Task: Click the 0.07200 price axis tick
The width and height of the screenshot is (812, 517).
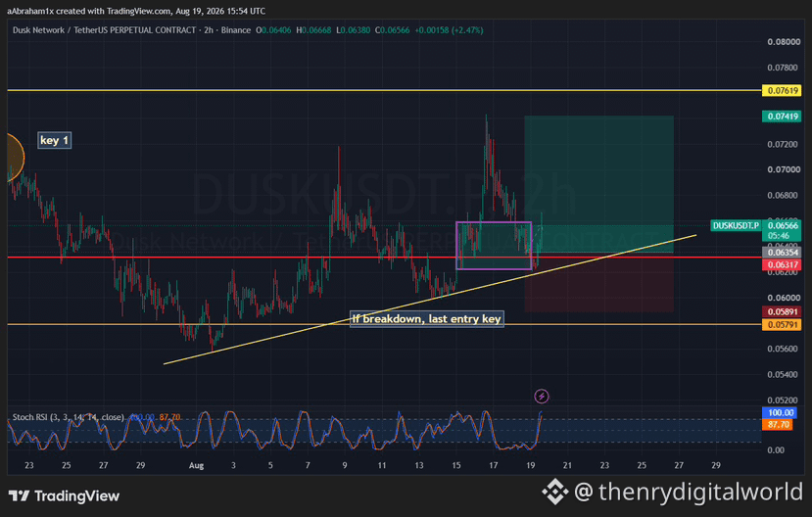Action: pos(783,144)
